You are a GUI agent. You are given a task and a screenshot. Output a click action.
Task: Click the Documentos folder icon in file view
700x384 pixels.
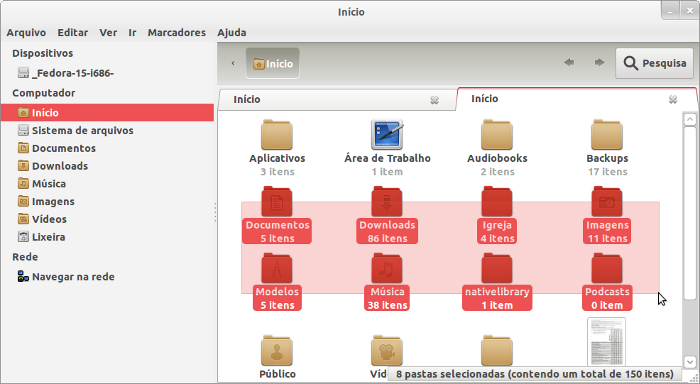pos(277,201)
